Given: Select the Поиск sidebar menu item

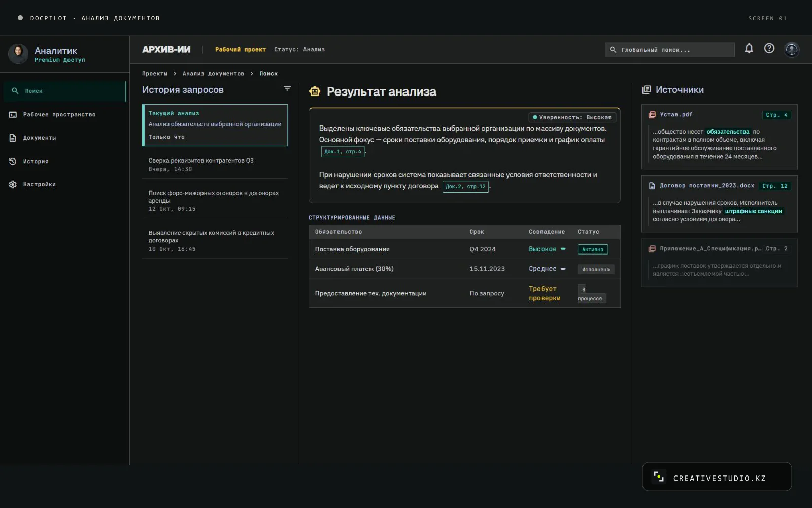Looking at the screenshot, I should (x=65, y=91).
